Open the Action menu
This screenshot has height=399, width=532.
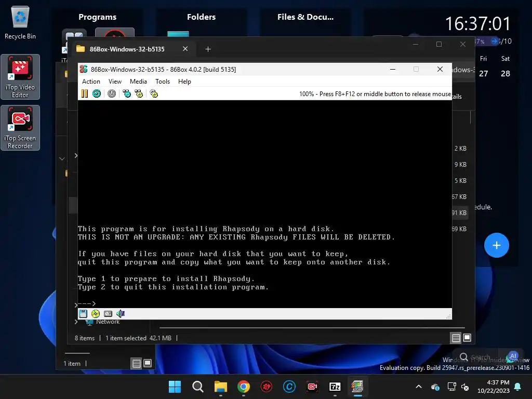pos(91,82)
